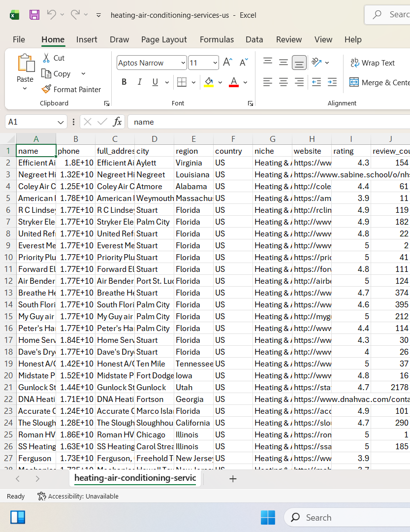
Task: Click Decrease Font Size icon
Action: point(244,63)
